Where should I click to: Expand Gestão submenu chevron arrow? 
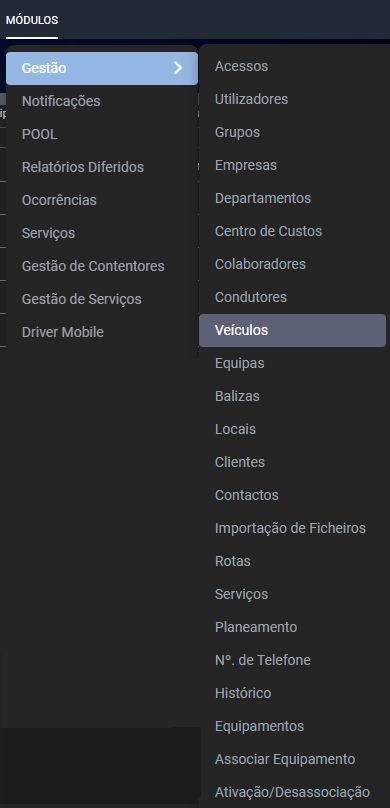coord(178,68)
